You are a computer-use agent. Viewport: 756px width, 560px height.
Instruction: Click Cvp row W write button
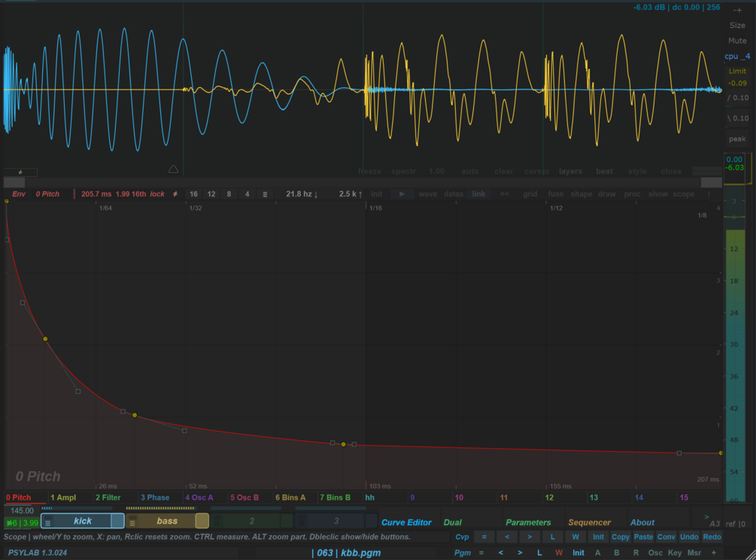click(x=575, y=537)
